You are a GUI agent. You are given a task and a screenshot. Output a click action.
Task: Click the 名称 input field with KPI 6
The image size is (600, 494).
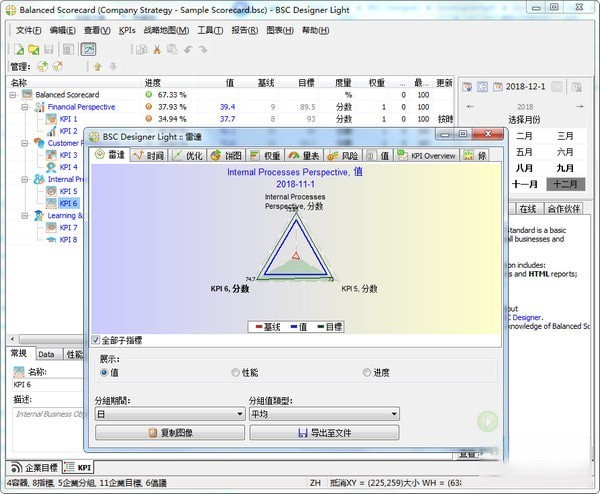click(48, 385)
